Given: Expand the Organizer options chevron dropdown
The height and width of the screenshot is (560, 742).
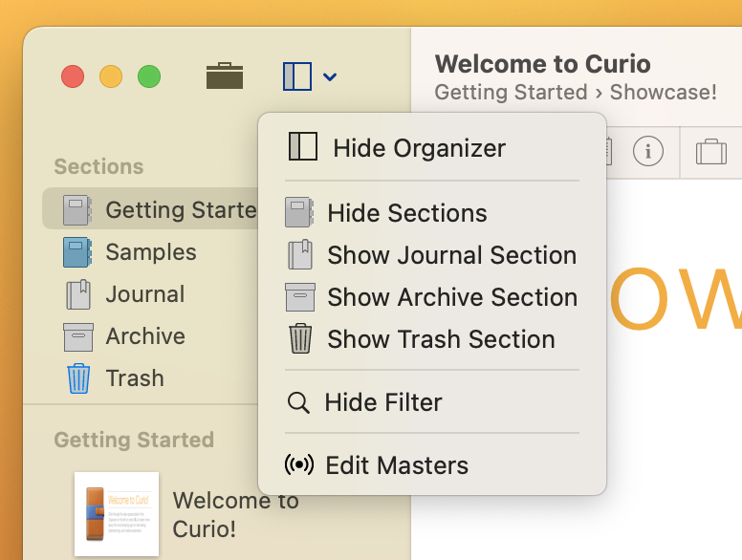Looking at the screenshot, I should click(x=330, y=76).
